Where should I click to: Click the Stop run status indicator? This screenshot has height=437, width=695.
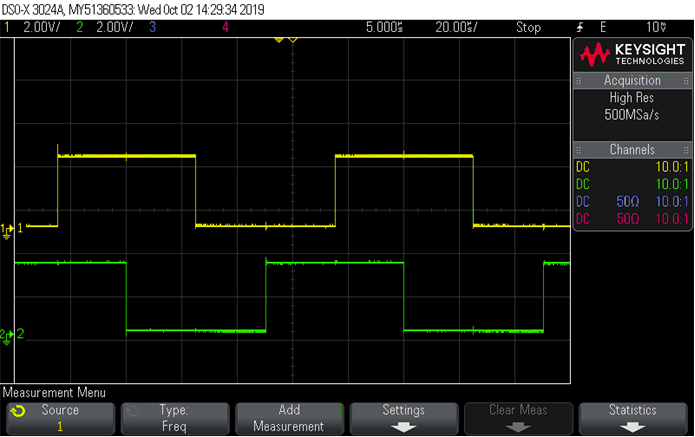[x=528, y=27]
